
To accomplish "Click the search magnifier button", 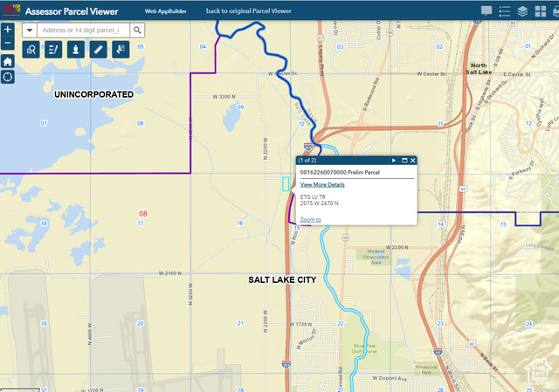I will pos(137,30).
